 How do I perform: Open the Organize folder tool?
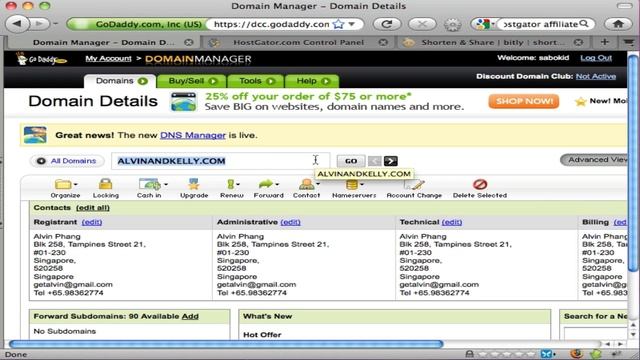coord(64,188)
